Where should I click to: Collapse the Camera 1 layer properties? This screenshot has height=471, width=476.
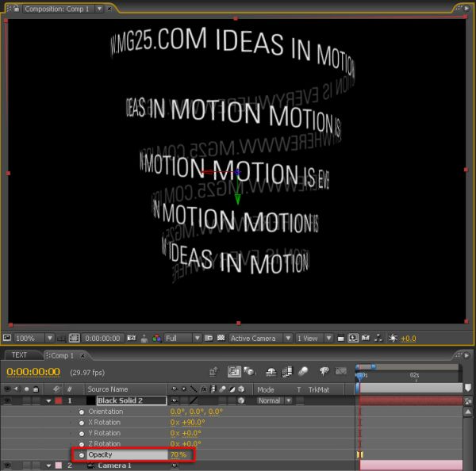(48, 465)
